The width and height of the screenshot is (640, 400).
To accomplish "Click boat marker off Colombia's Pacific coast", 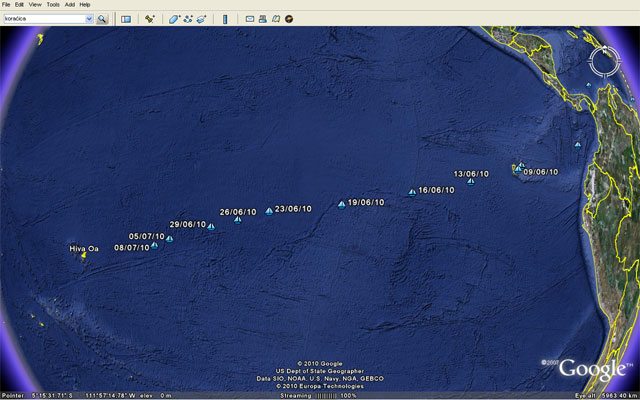I will pos(578,145).
